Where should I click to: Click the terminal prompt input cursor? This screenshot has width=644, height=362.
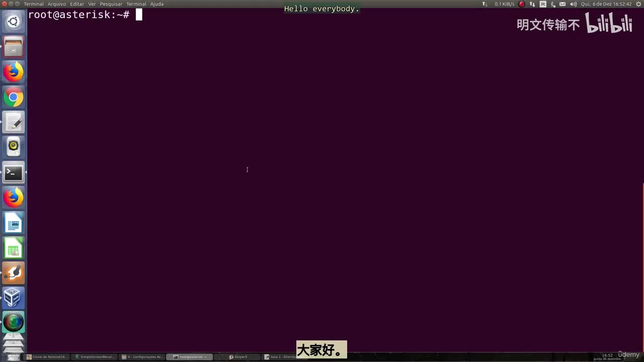[x=139, y=15]
